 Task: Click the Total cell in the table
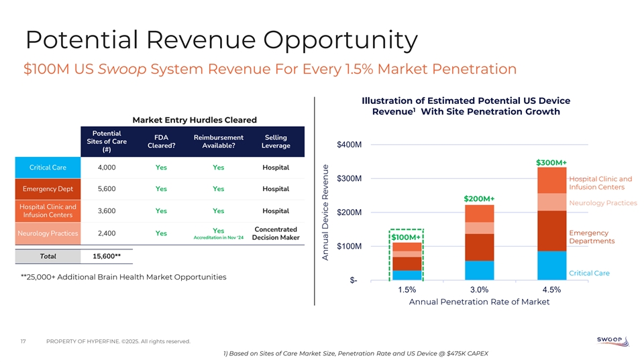click(48, 256)
